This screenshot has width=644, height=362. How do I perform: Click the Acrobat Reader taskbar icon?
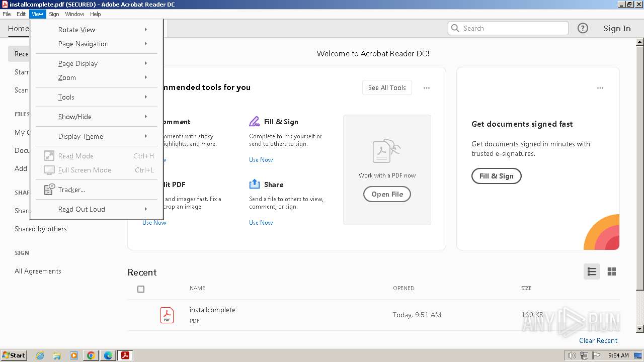(x=125, y=355)
